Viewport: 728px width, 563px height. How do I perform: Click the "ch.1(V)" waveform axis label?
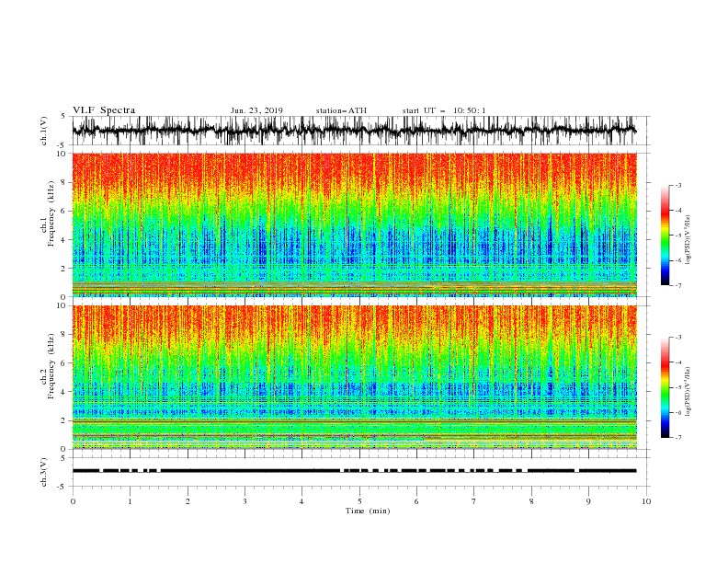pyautogui.click(x=44, y=131)
